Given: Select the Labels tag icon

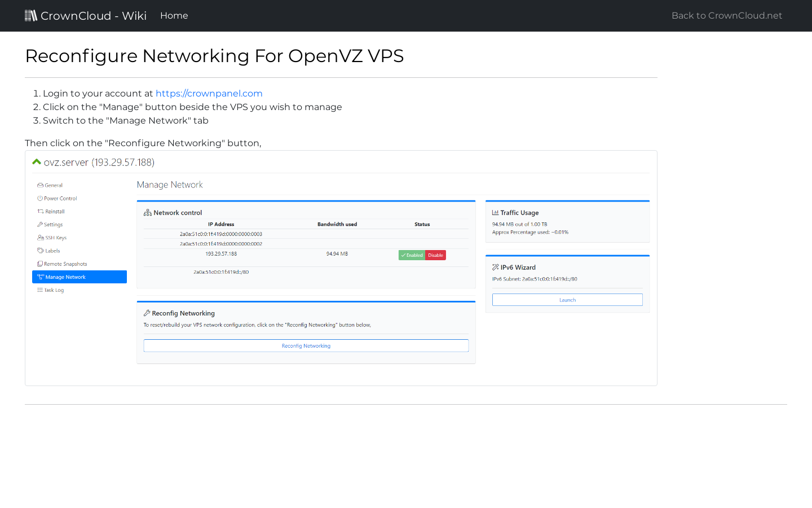Looking at the screenshot, I should coord(39,251).
